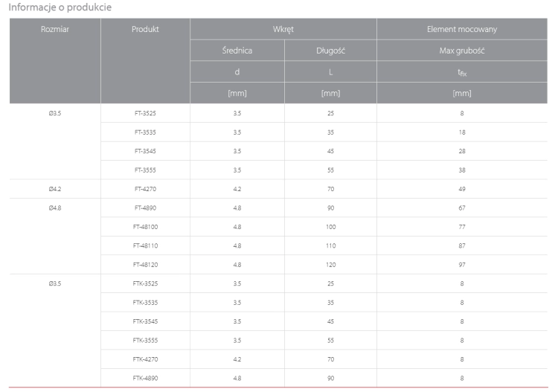Select the Średnica sub-header

click(x=237, y=51)
